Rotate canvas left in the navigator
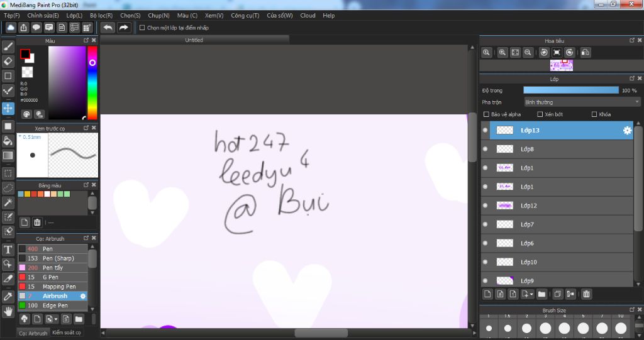Screen dimensions: 644x340 coord(544,52)
